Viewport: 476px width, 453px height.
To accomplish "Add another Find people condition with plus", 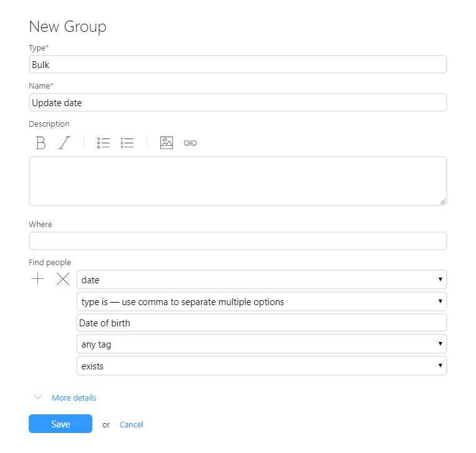I will tap(38, 279).
